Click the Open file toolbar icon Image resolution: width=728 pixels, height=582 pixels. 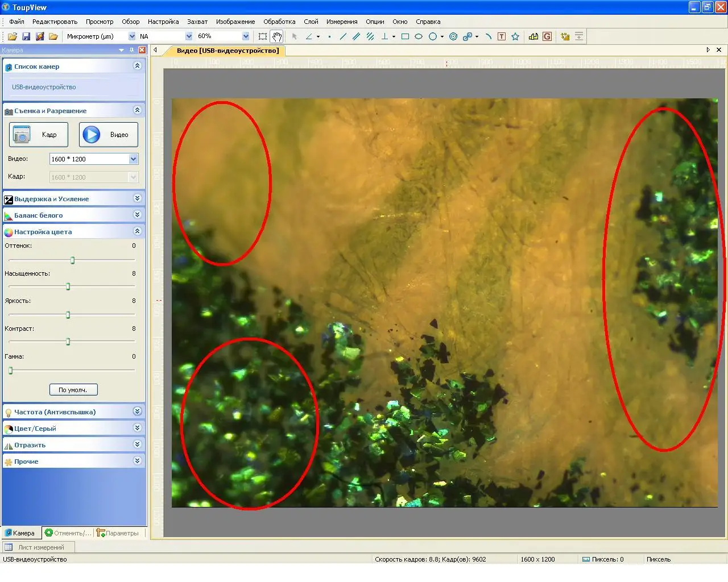click(12, 36)
